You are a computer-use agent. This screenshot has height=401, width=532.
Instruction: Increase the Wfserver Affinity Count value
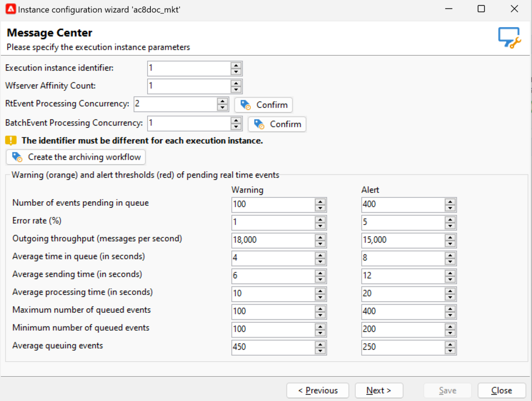point(236,83)
